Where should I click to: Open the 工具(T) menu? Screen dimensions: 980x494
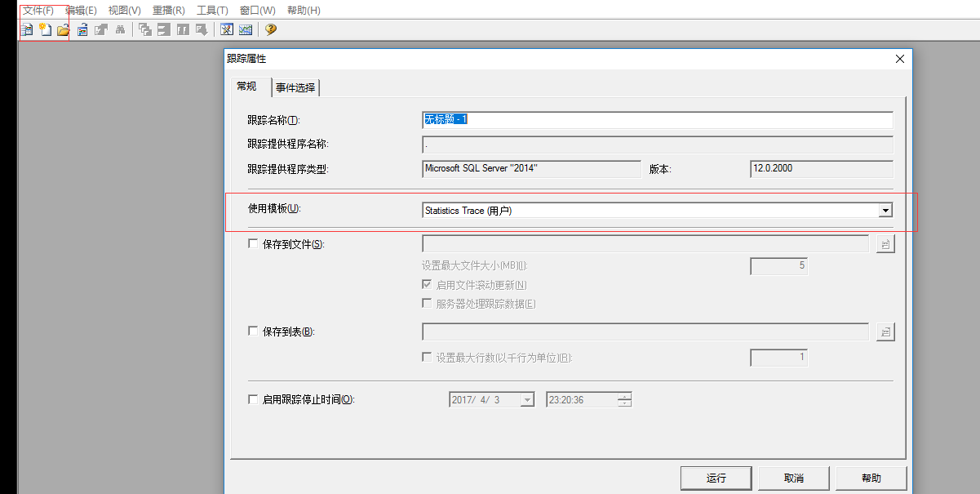212,11
